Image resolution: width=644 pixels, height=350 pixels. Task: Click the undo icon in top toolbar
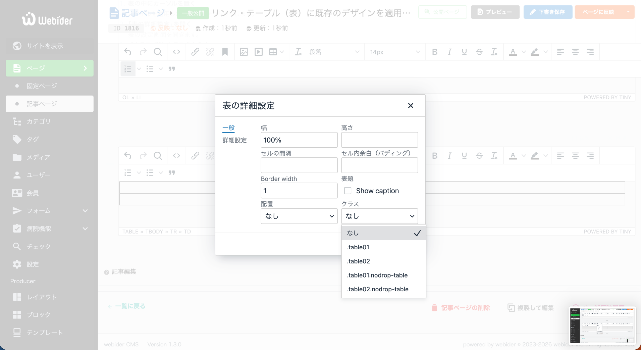click(128, 52)
